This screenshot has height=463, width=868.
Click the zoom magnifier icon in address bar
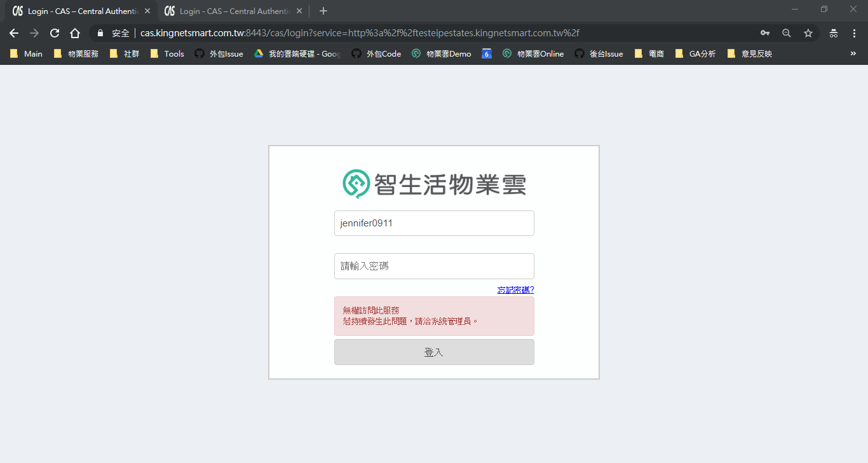[x=787, y=33]
